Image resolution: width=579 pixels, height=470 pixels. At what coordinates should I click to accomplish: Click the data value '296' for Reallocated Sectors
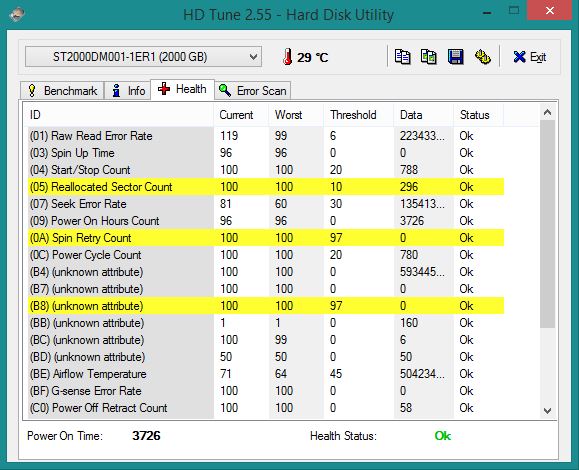pyautogui.click(x=409, y=187)
